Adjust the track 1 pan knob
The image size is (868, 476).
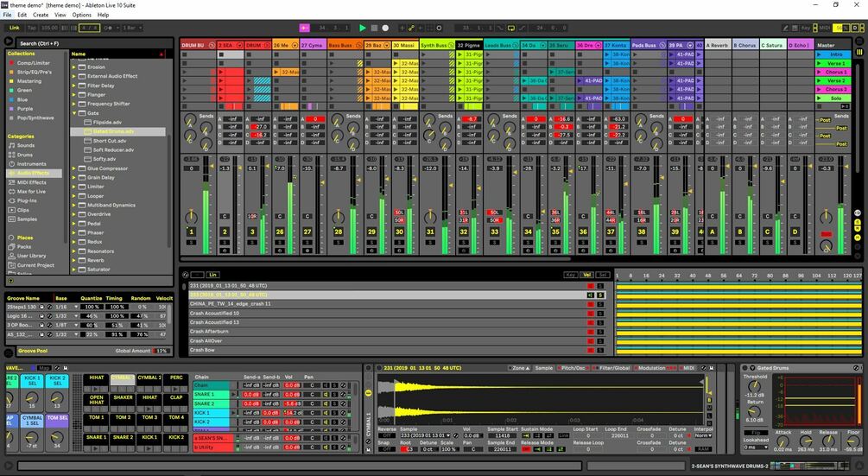coord(191,216)
